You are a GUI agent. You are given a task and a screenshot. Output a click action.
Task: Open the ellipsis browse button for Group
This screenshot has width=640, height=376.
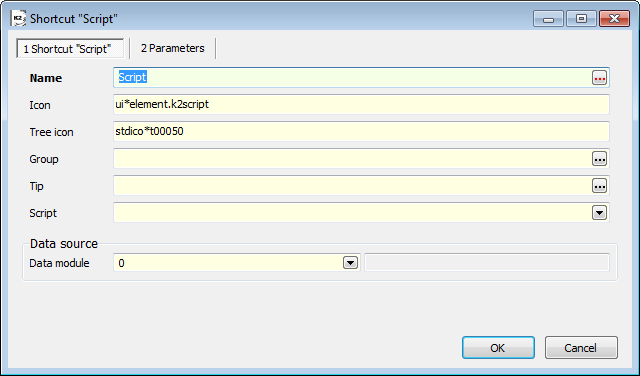click(x=599, y=159)
